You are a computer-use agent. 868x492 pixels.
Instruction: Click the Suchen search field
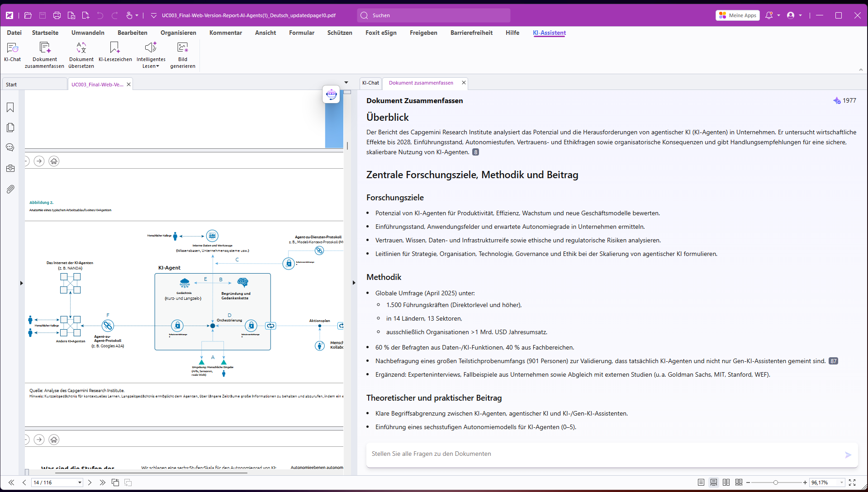[x=434, y=15]
